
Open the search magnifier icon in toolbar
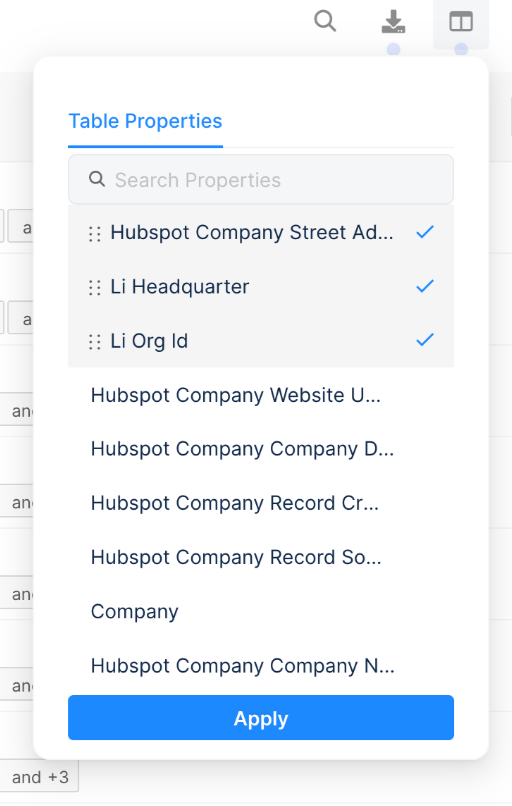click(325, 22)
